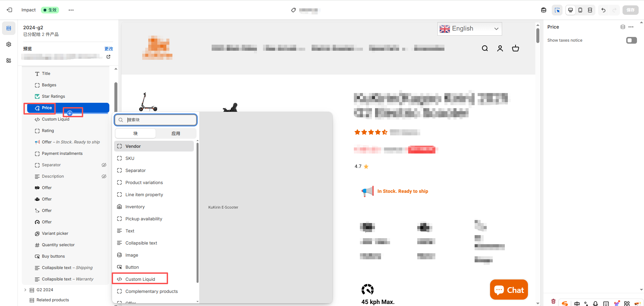Screen dimensions: 644x306
Task: Activate the inspector selection tool
Action: (557, 10)
